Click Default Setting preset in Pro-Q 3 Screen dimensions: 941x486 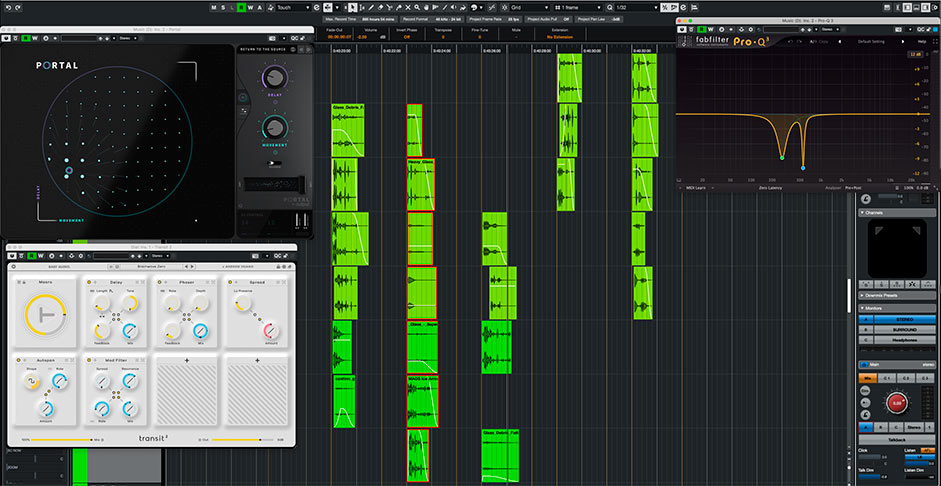point(872,41)
